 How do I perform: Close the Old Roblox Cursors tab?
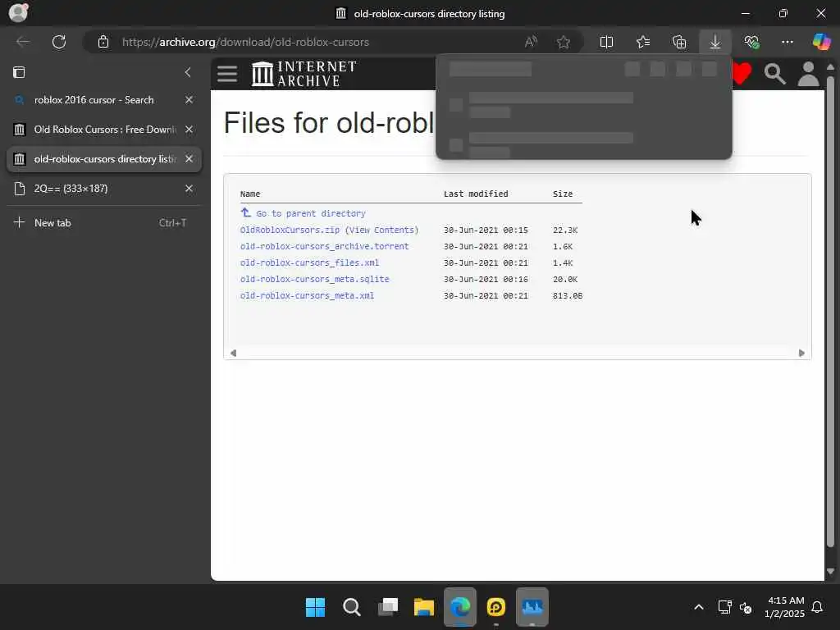click(x=189, y=129)
